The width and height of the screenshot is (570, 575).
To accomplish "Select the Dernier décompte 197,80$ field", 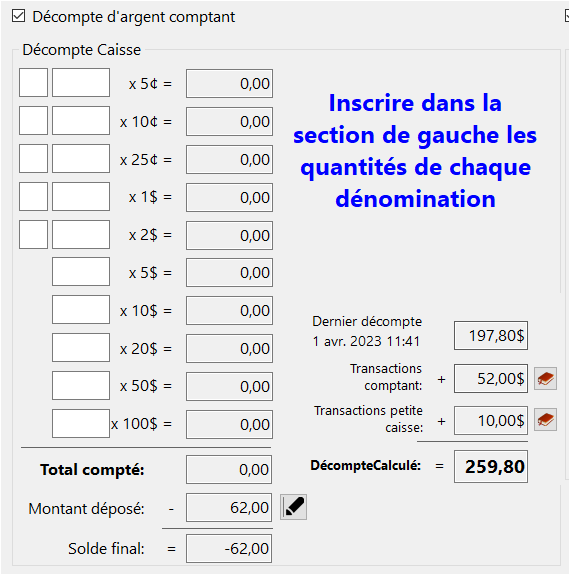I will [x=491, y=336].
